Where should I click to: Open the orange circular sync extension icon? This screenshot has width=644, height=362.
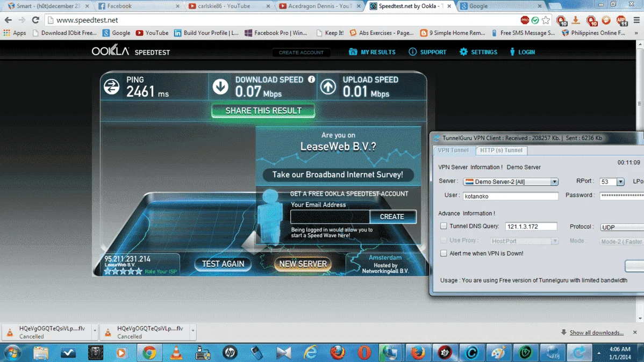606,20
